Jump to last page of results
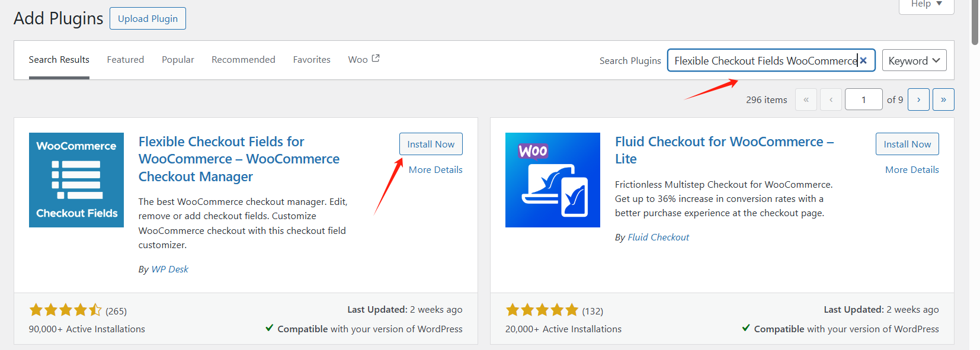This screenshot has height=350, width=980. coord(943,99)
